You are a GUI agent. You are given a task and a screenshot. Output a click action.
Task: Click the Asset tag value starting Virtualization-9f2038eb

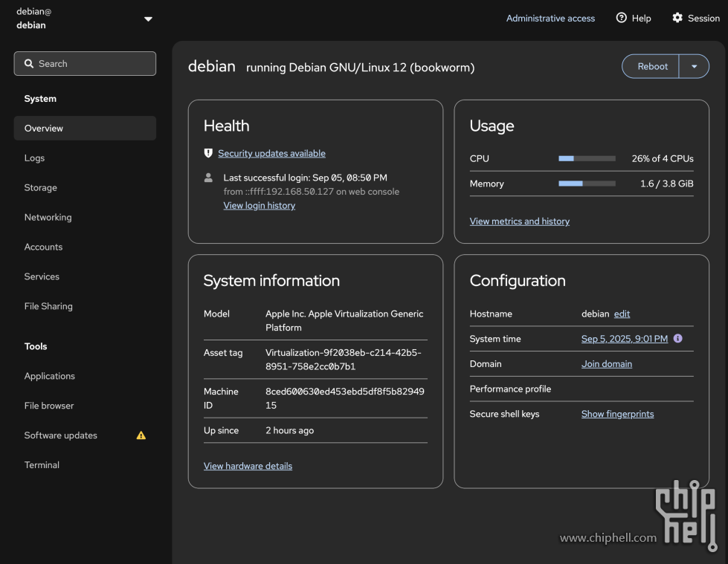(344, 360)
